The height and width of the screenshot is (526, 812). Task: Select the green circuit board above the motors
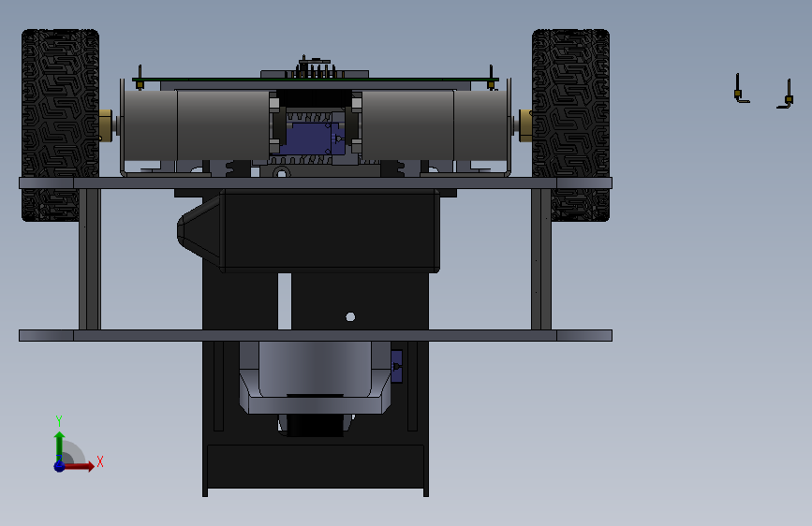tap(316, 80)
